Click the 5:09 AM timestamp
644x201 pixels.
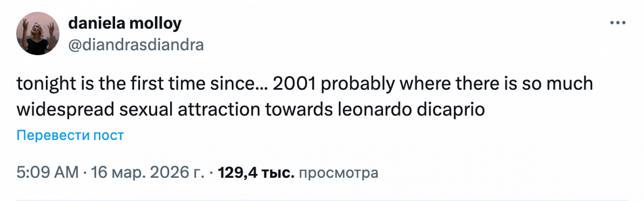click(47, 173)
